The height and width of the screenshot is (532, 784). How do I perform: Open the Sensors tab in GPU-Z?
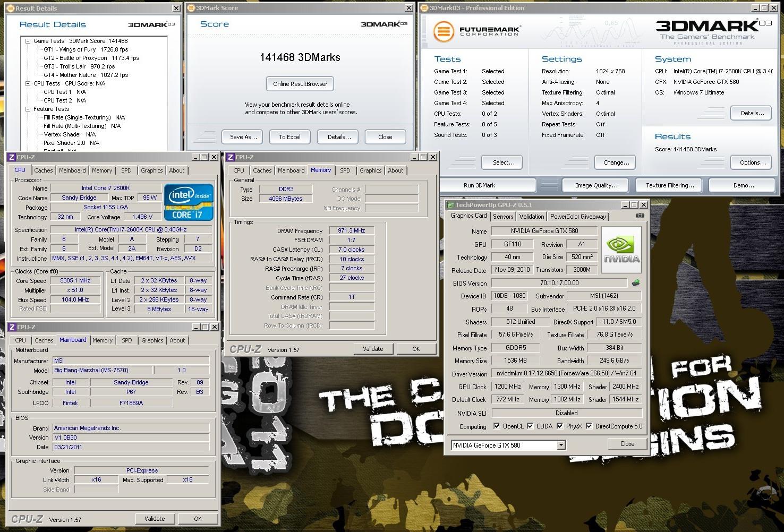point(503,216)
